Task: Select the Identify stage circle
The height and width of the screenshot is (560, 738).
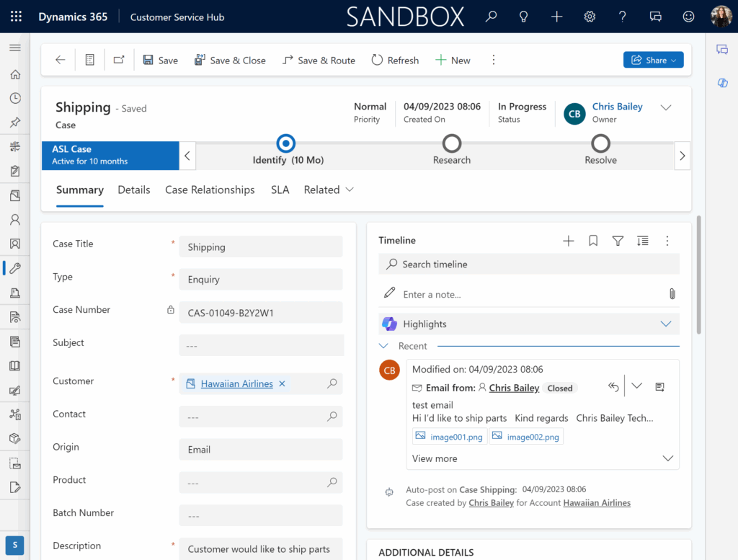Action: (286, 143)
